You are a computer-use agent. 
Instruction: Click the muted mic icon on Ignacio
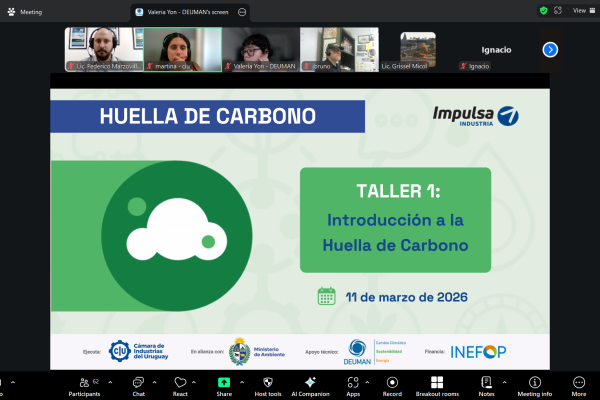point(463,66)
